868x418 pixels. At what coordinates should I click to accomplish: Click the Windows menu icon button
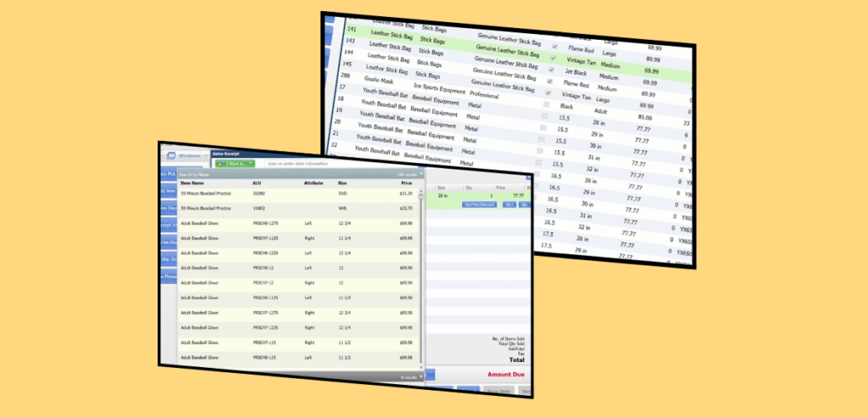pyautogui.click(x=170, y=155)
